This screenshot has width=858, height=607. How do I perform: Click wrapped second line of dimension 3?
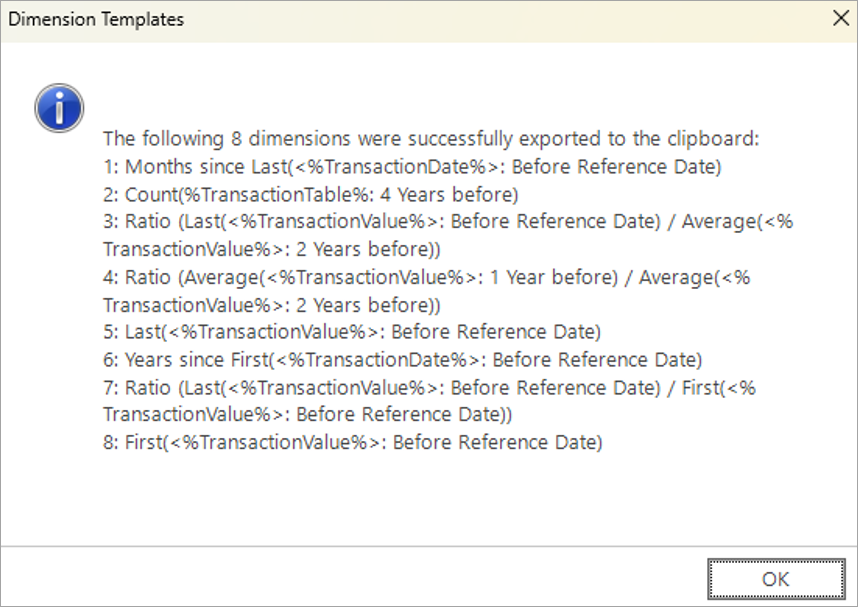point(271,249)
